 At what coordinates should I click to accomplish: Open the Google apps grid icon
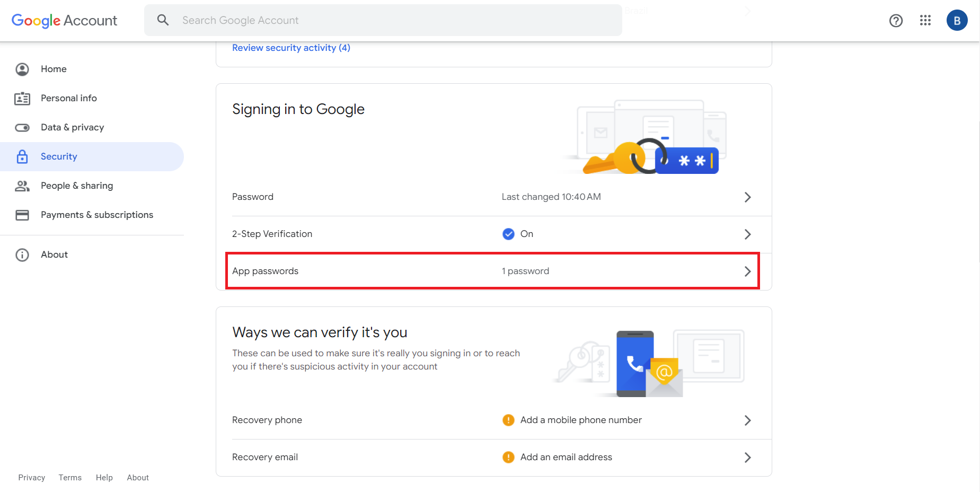click(x=925, y=20)
